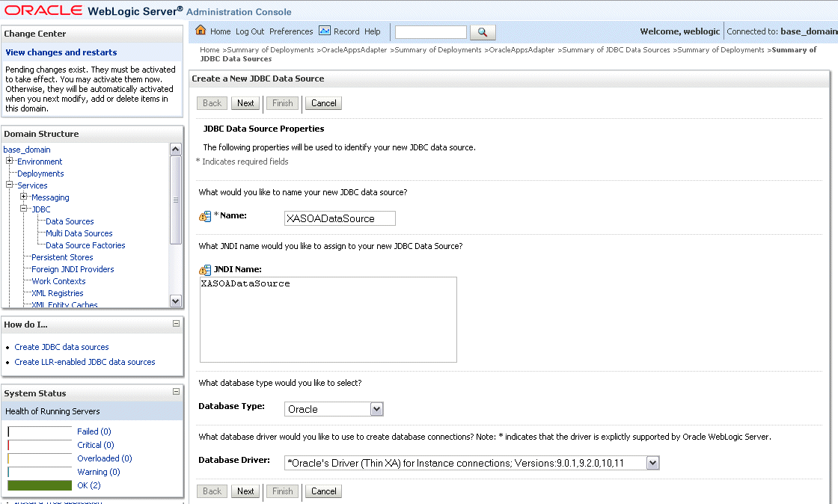This screenshot has height=504, width=838.
Task: Click Home breadcrumb link
Action: click(x=209, y=49)
